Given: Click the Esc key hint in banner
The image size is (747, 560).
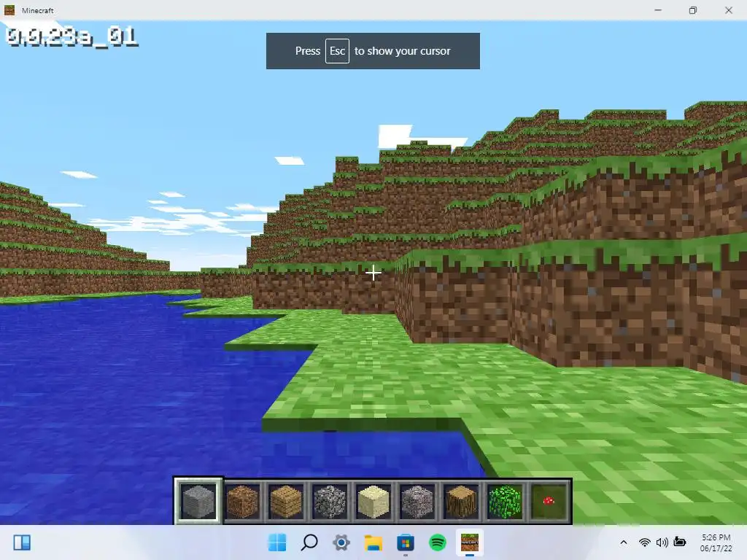Looking at the screenshot, I should pyautogui.click(x=337, y=51).
